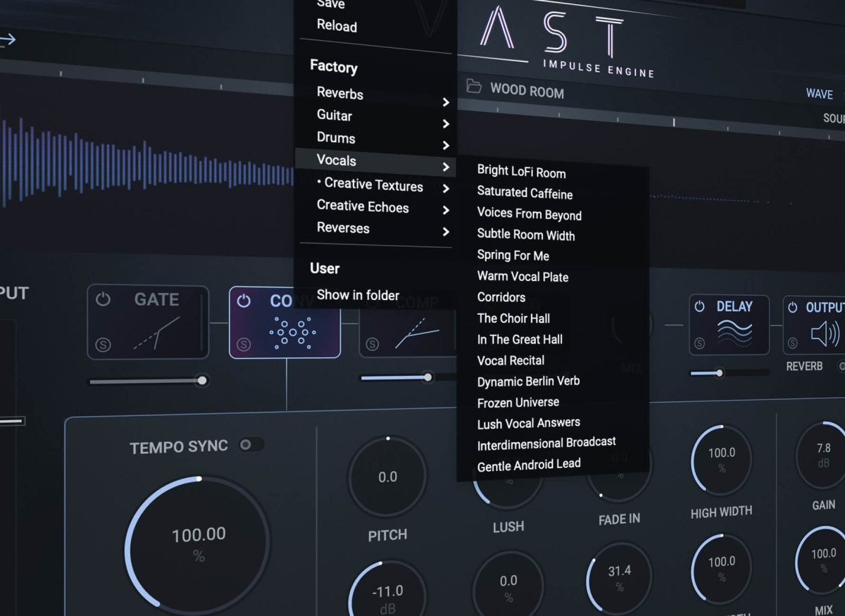Click the impulse waveform display
The image size is (845, 616).
[146, 163]
